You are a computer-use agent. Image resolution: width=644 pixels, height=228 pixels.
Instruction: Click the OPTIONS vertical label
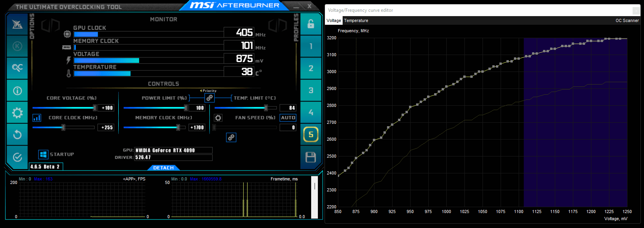coord(32,26)
